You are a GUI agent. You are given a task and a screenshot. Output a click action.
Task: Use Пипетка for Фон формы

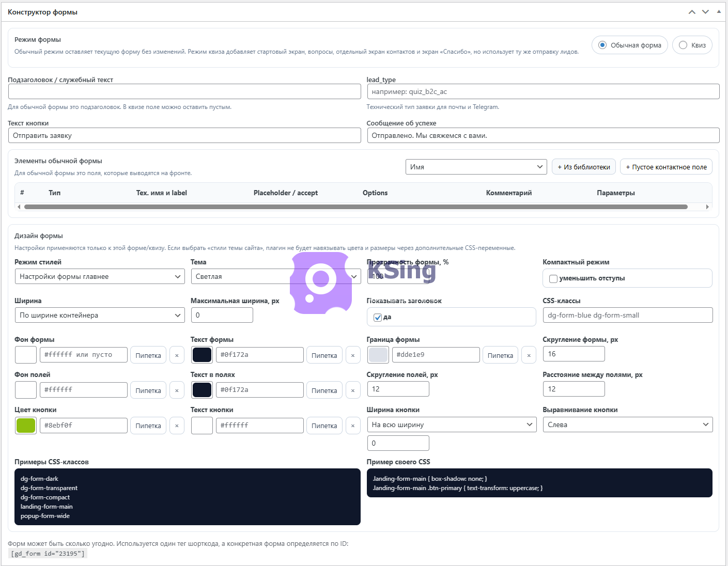pos(148,355)
